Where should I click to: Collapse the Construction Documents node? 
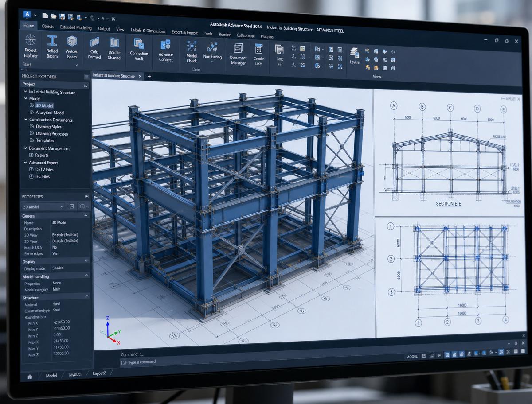(26, 120)
